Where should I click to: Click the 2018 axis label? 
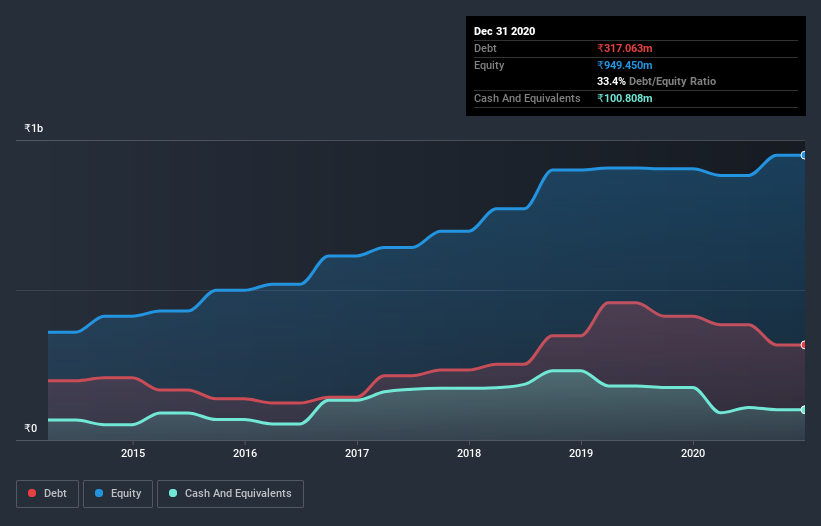(x=469, y=453)
